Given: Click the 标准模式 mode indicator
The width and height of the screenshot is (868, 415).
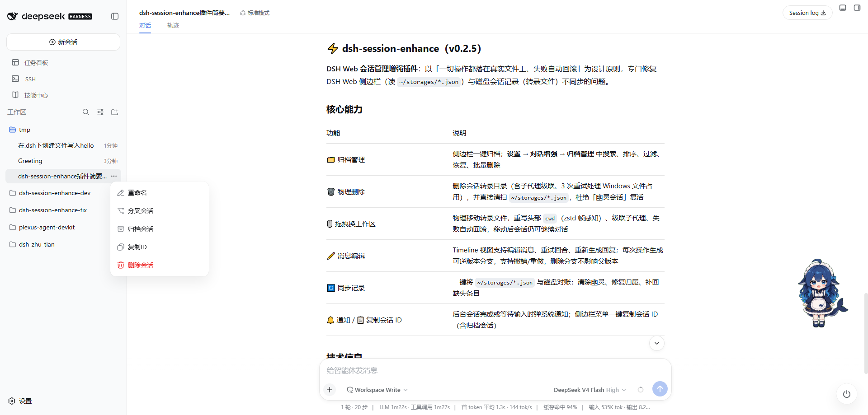Looking at the screenshot, I should click(255, 13).
